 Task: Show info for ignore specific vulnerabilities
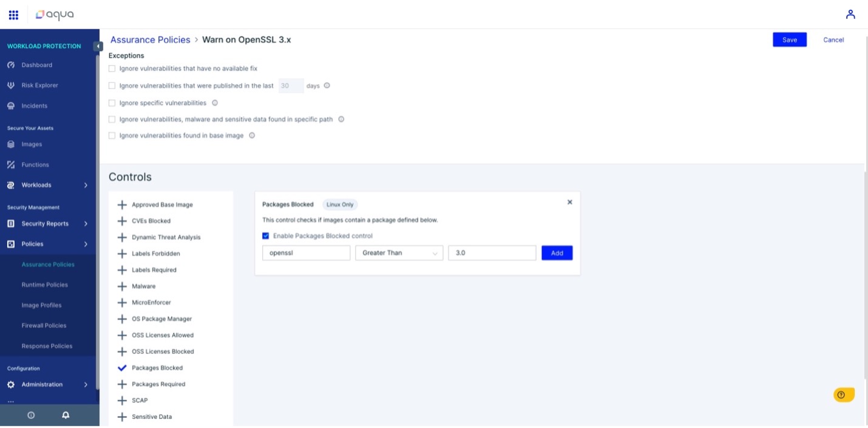tap(215, 103)
